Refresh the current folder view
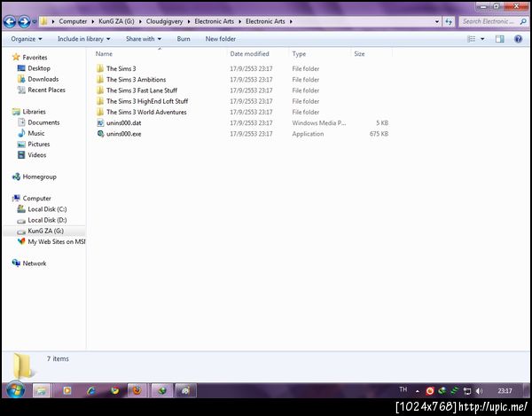This screenshot has width=532, height=416. coord(449,21)
